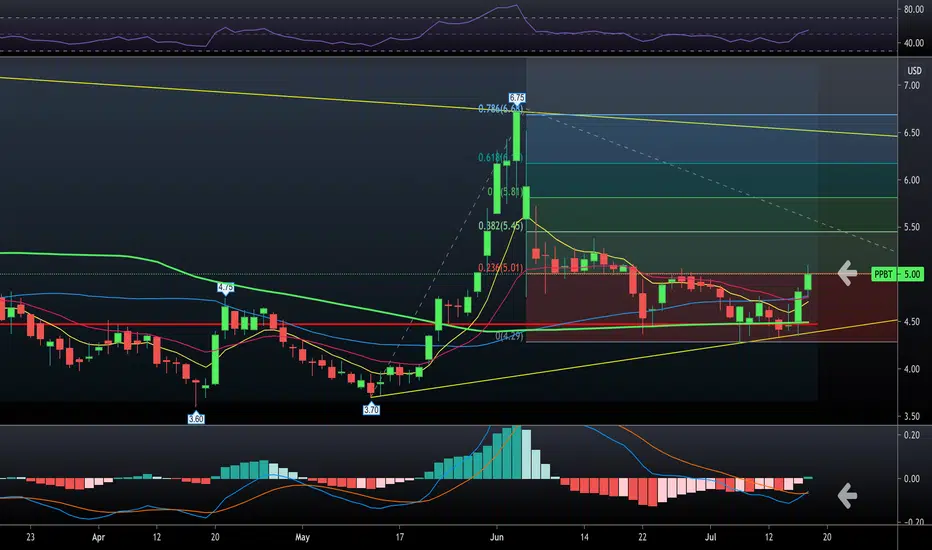
Task: Click 6.00 on the price axis
Action: click(x=912, y=180)
